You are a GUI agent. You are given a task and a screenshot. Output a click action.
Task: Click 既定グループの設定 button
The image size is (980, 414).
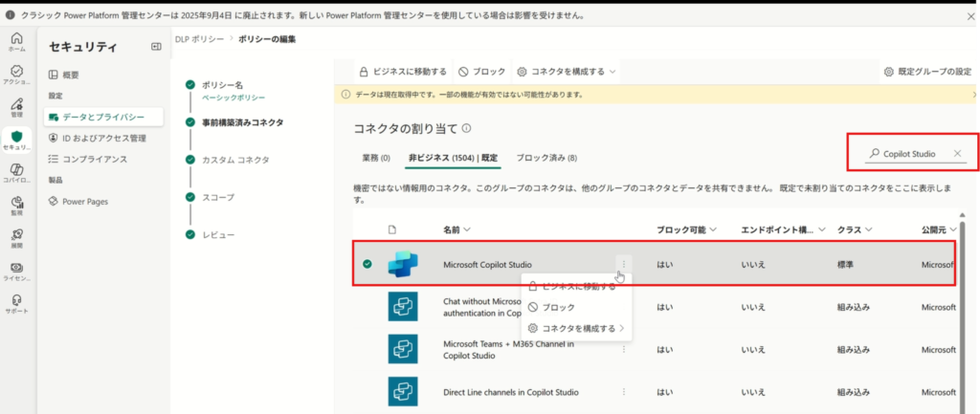925,72
